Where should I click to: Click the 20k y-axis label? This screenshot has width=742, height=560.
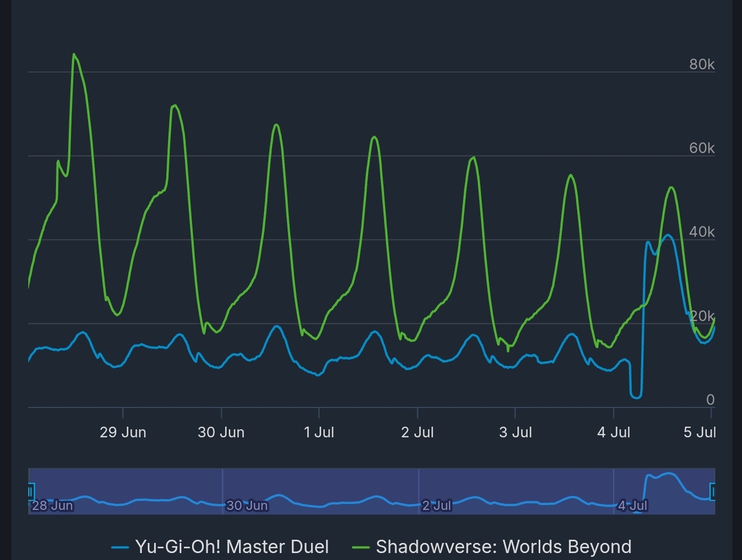[x=701, y=316]
